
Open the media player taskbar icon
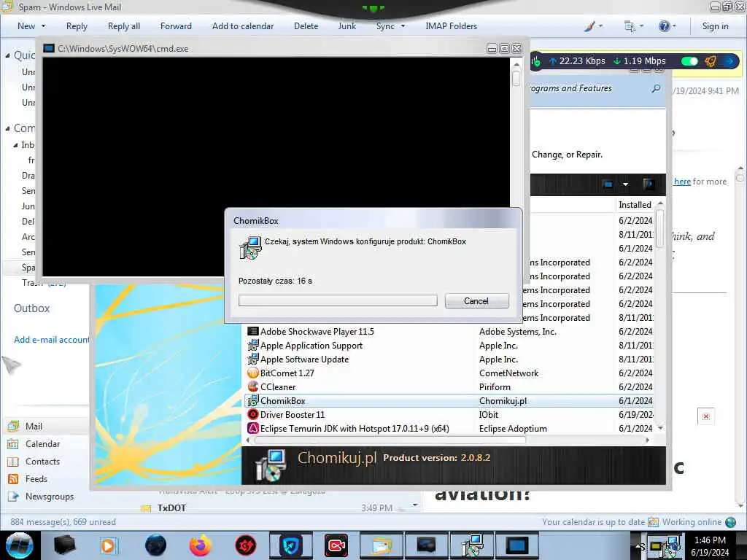click(x=108, y=545)
